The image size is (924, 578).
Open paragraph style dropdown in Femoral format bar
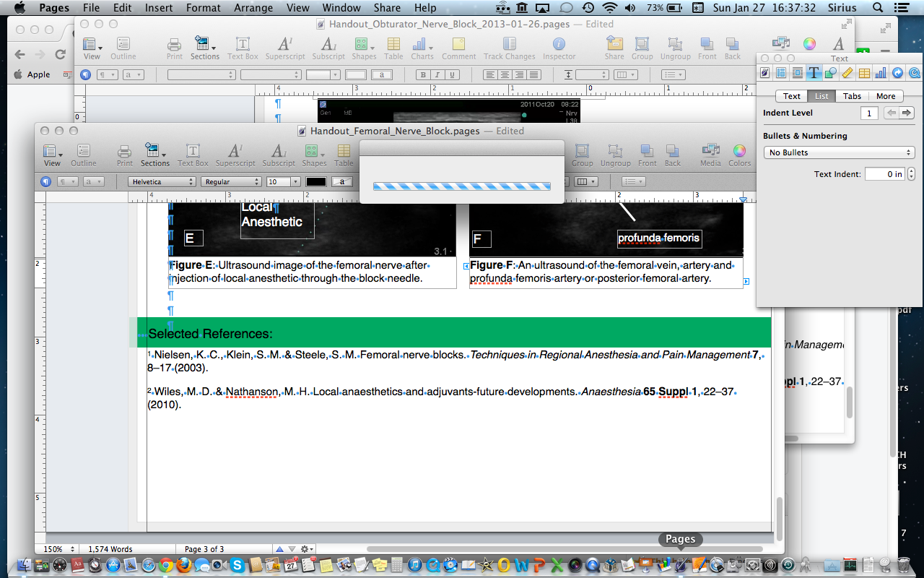click(x=66, y=181)
